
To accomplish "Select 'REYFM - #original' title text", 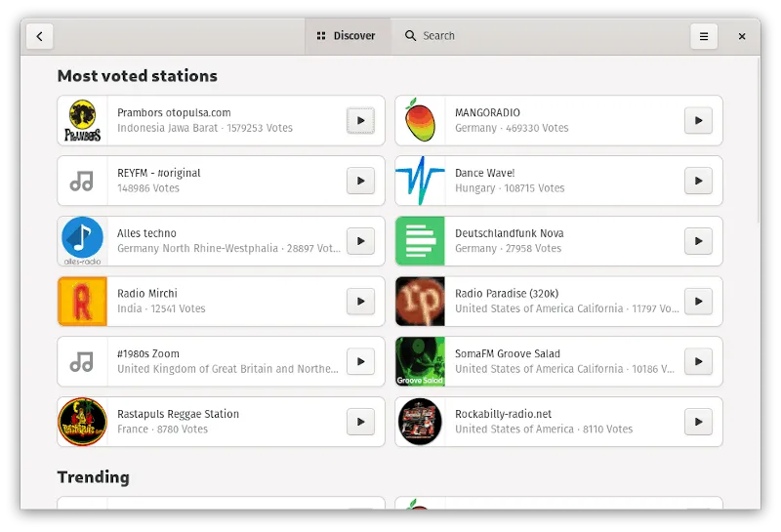I will [158, 173].
